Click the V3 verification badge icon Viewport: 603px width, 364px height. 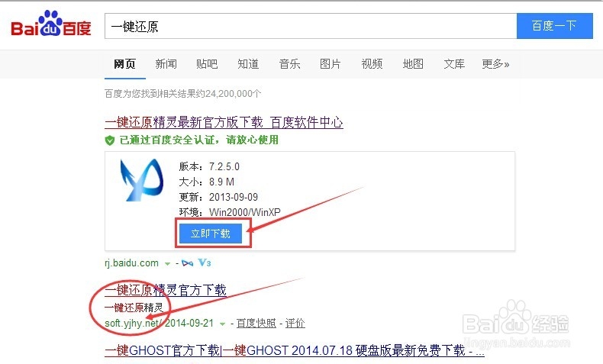pyautogui.click(x=205, y=263)
